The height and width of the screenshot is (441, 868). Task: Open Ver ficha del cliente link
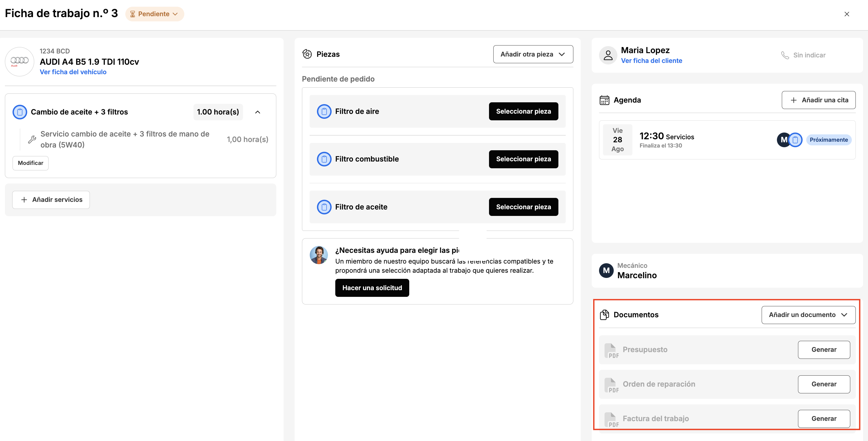[x=651, y=60]
